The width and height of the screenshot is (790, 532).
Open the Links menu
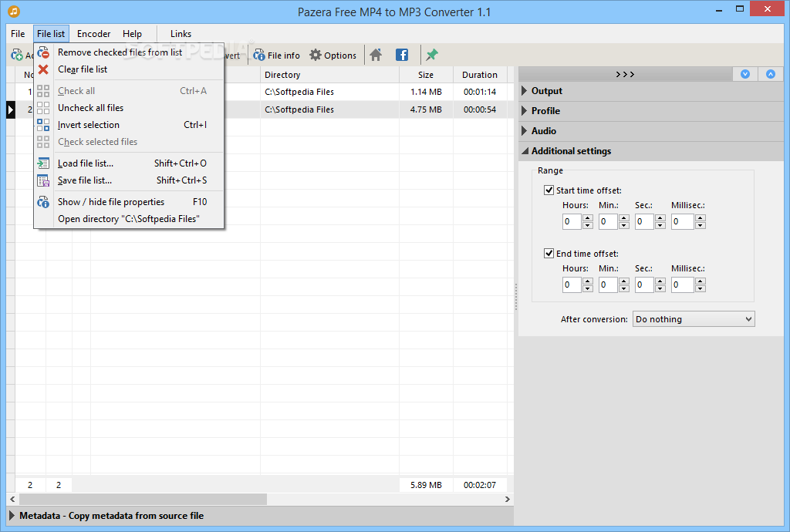click(x=181, y=34)
